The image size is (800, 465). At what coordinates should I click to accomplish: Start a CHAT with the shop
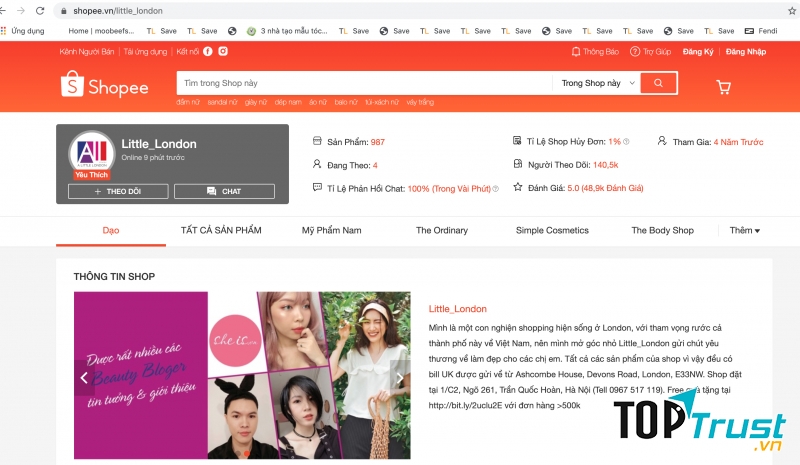224,191
